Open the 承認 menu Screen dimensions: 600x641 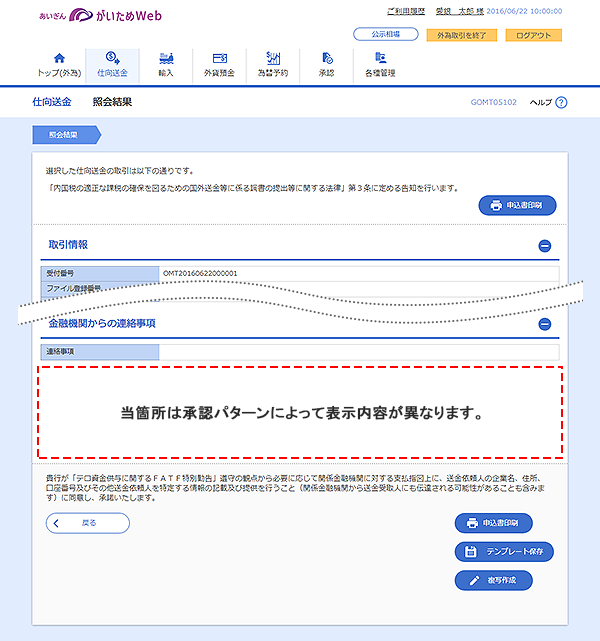point(327,65)
